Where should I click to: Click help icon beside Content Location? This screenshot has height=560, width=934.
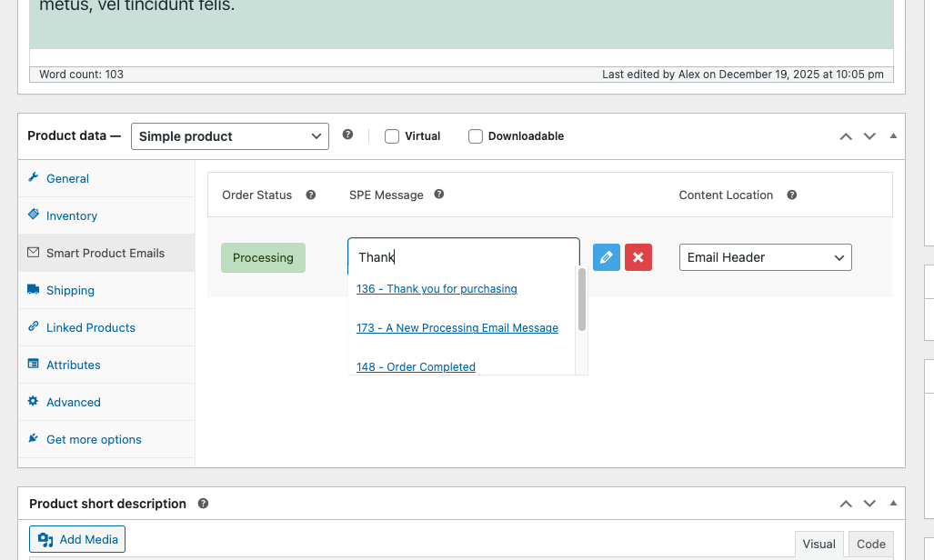pos(792,195)
